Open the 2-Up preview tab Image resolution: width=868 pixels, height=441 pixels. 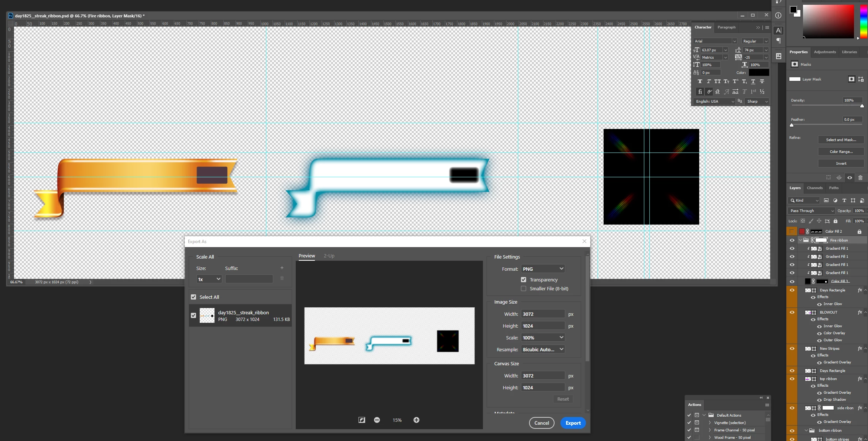tap(329, 256)
